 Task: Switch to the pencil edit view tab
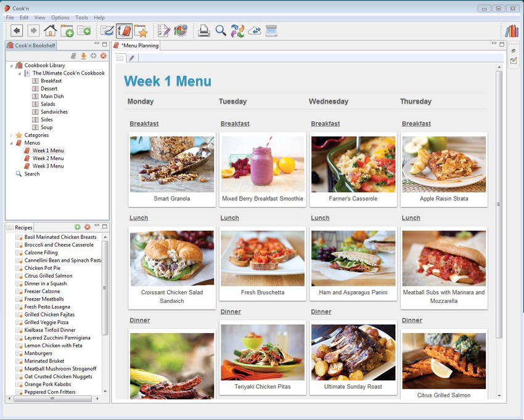pos(132,58)
